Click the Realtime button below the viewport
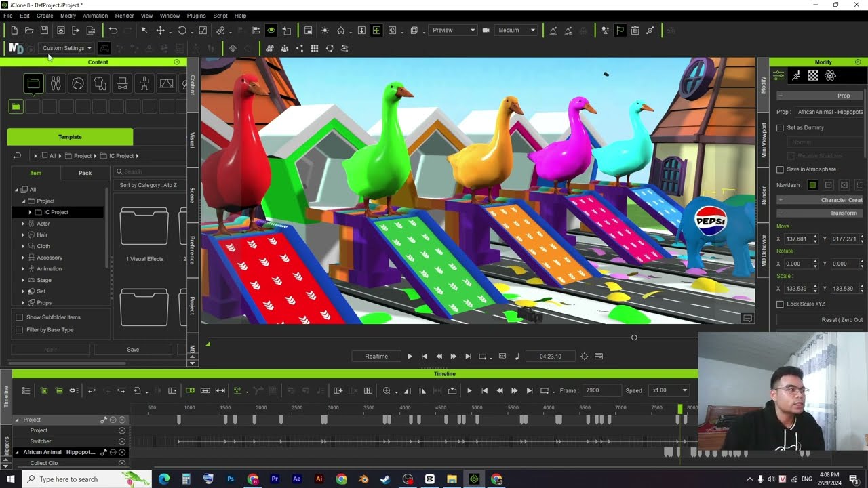 (376, 357)
